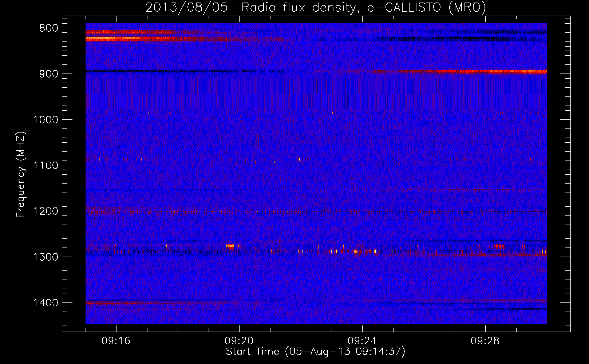
Task: Select the 1000 frequency axis label
Action: [x=46, y=120]
